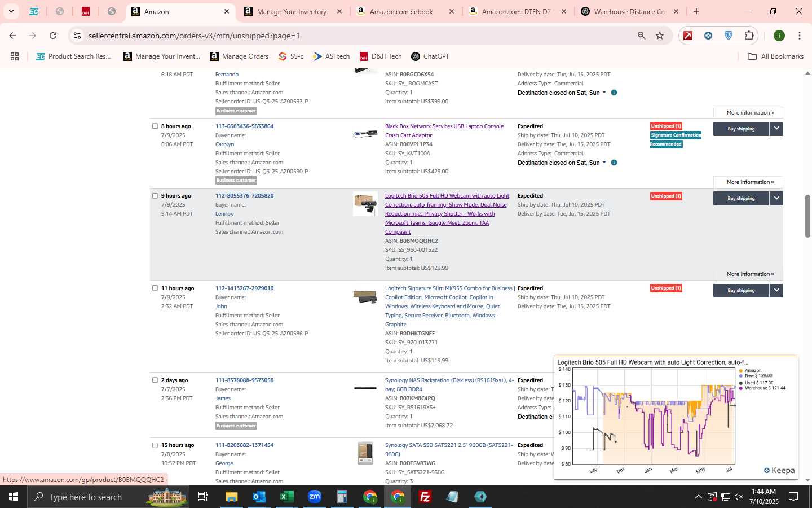
Task: Reload the Seller Central page
Action: click(53, 36)
